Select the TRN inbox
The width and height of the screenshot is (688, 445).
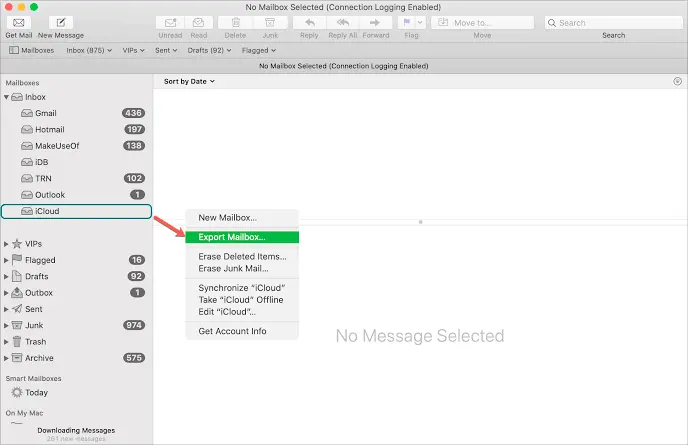point(76,179)
